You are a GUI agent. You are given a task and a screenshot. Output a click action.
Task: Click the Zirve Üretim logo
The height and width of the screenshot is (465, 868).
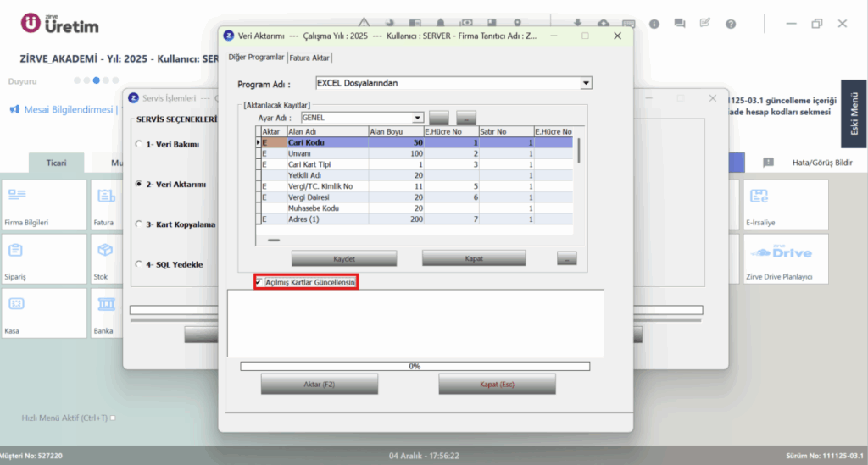coord(60,24)
